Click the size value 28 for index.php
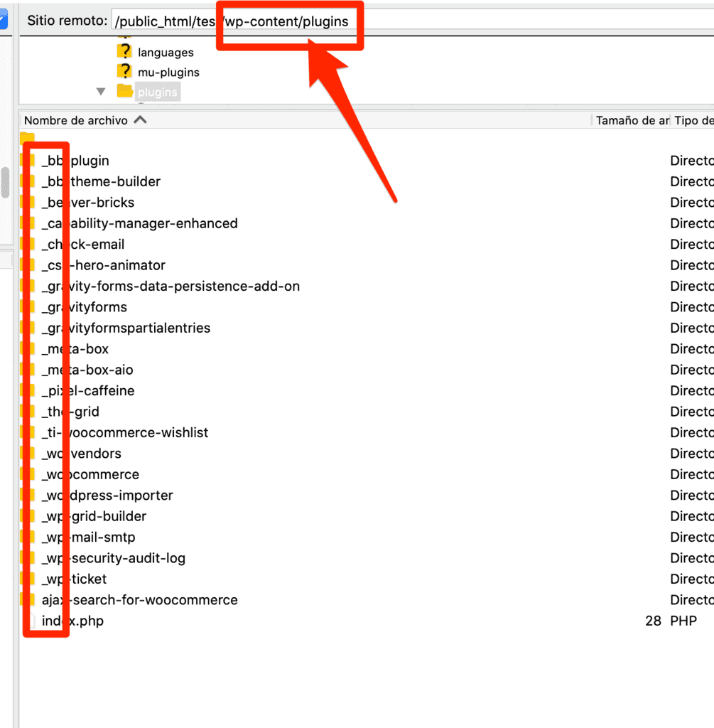The width and height of the screenshot is (714, 728). coord(653,620)
